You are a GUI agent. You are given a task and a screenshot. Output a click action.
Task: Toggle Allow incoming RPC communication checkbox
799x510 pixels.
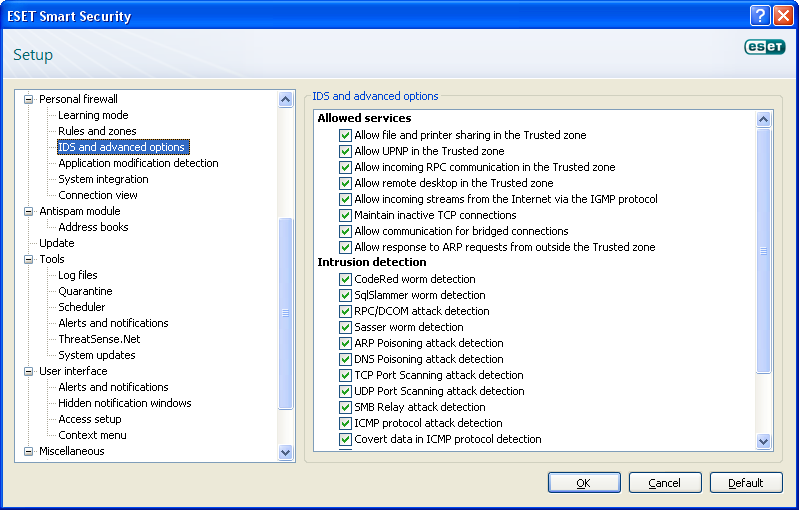(345, 167)
